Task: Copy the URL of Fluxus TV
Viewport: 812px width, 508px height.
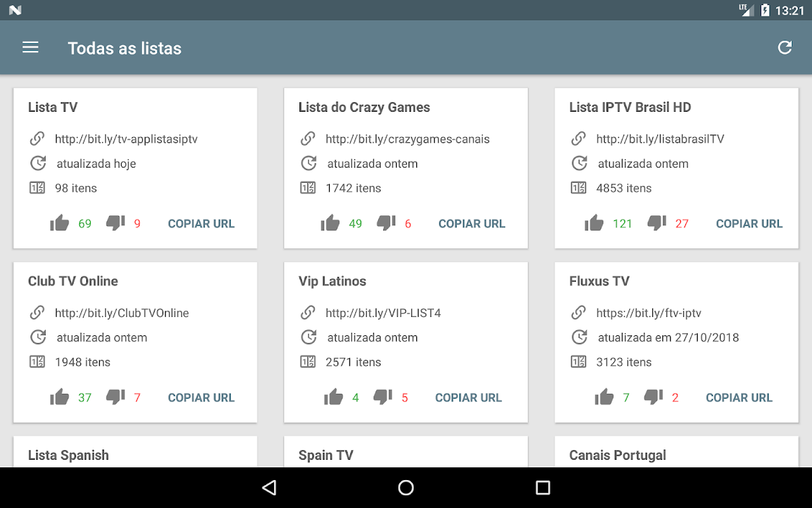Action: (x=739, y=398)
